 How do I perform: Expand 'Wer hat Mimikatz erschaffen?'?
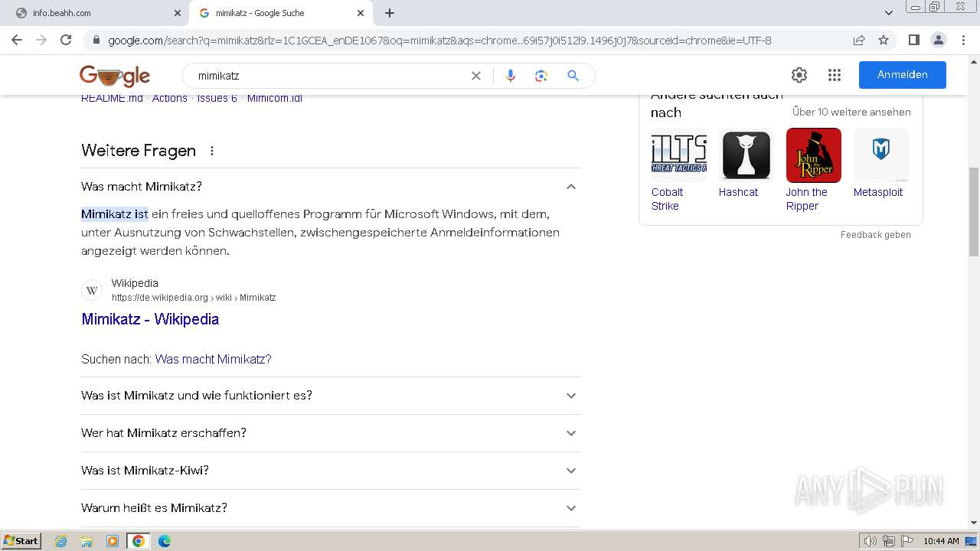(x=330, y=433)
